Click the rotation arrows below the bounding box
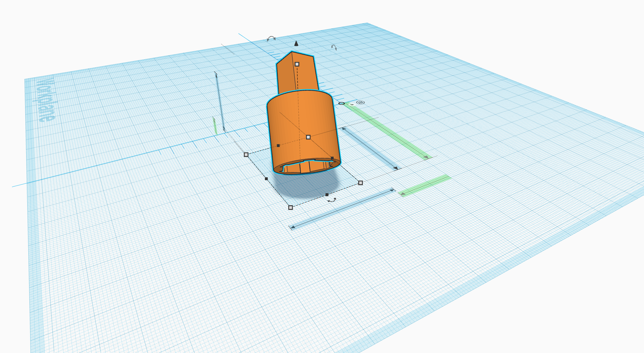The width and height of the screenshot is (644, 353). click(x=331, y=200)
